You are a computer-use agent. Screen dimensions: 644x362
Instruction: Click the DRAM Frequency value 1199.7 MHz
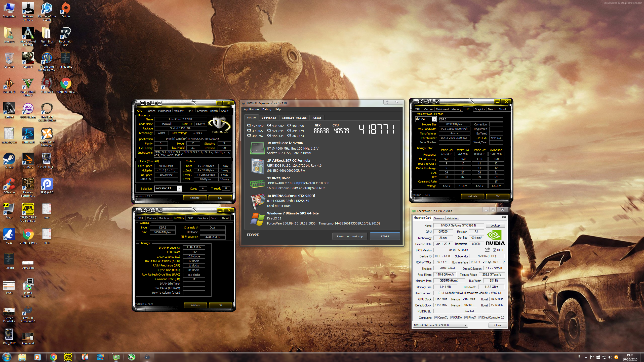coord(194,247)
